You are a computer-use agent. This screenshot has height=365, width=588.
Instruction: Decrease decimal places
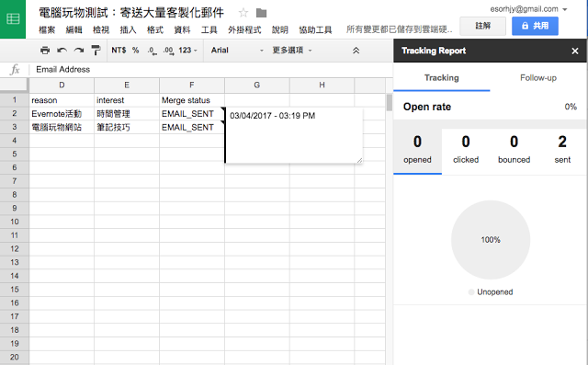pos(153,51)
